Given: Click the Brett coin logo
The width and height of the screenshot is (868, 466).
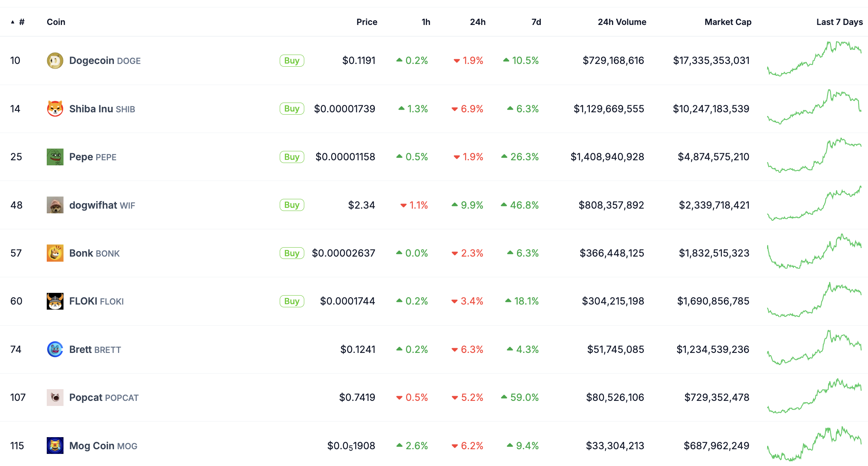Looking at the screenshot, I should (55, 349).
